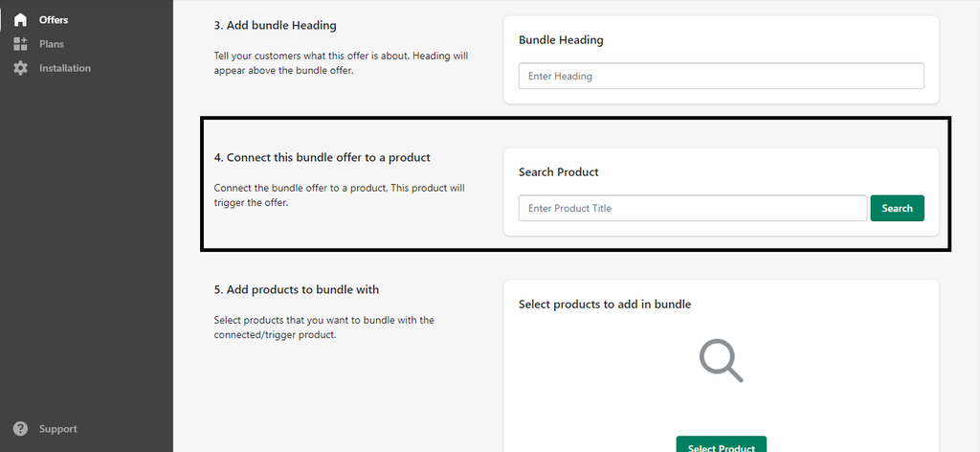
Task: Click "4. Connect this bundle offer" step title
Action: (323, 157)
